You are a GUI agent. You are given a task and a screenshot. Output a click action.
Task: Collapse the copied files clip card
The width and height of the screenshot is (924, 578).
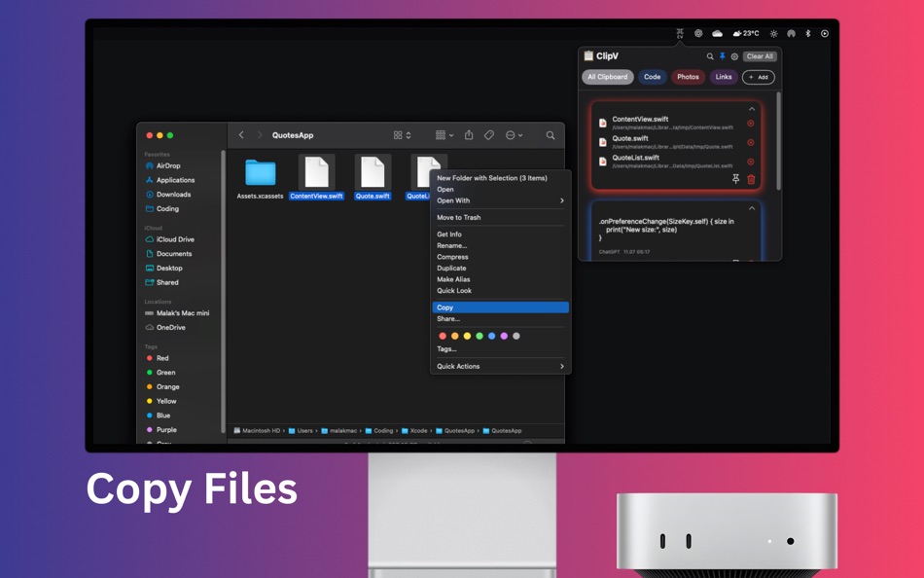point(751,109)
